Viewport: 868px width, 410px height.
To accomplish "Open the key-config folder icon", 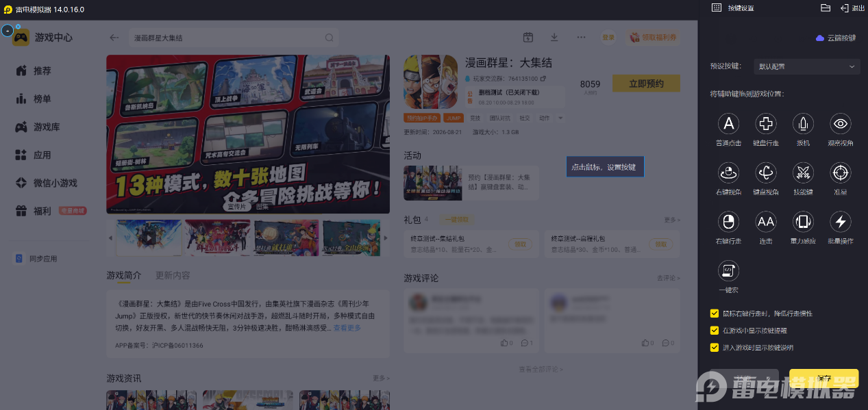I will point(826,8).
